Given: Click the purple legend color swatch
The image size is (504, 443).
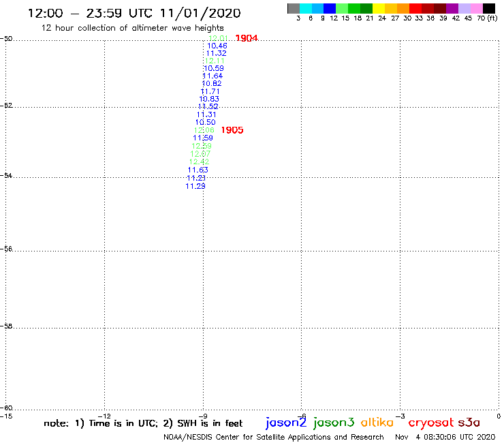Looking at the screenshot, I should (x=452, y=8).
